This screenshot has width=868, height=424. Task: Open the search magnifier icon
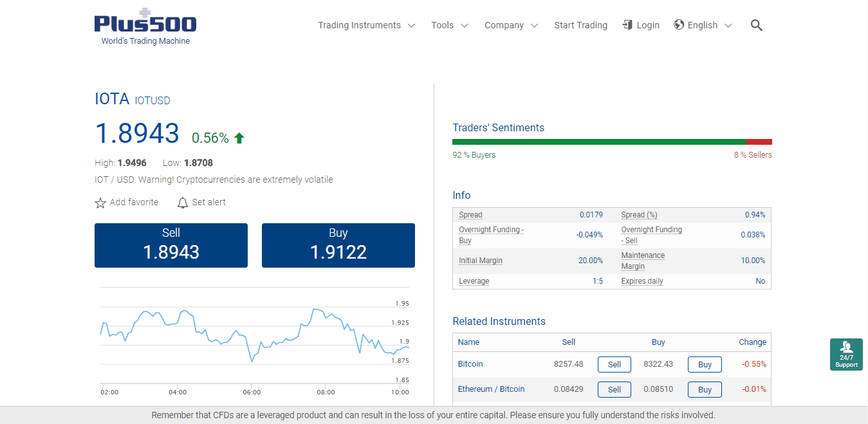[x=757, y=25]
